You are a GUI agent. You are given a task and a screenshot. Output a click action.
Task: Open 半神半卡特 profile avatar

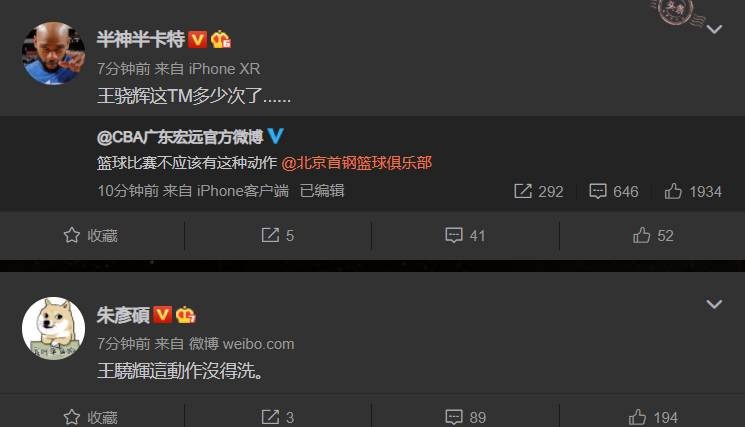[54, 53]
